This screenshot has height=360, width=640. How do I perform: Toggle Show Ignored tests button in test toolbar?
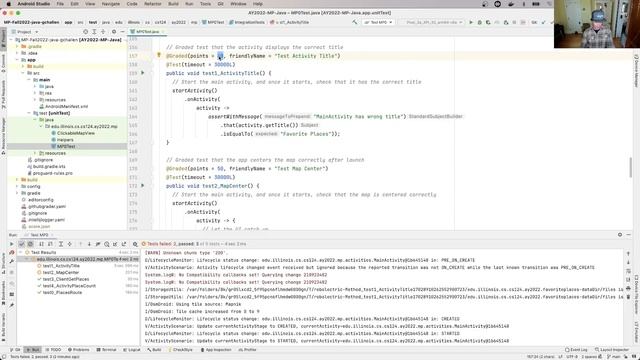30,244
